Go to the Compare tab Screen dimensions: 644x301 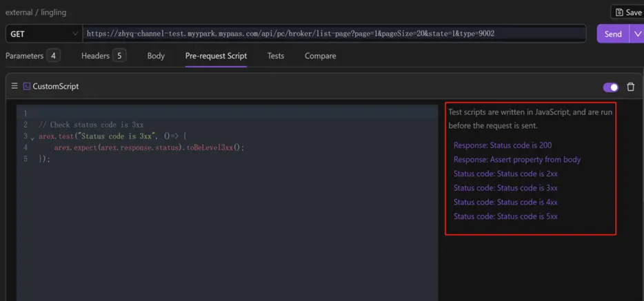pos(320,56)
